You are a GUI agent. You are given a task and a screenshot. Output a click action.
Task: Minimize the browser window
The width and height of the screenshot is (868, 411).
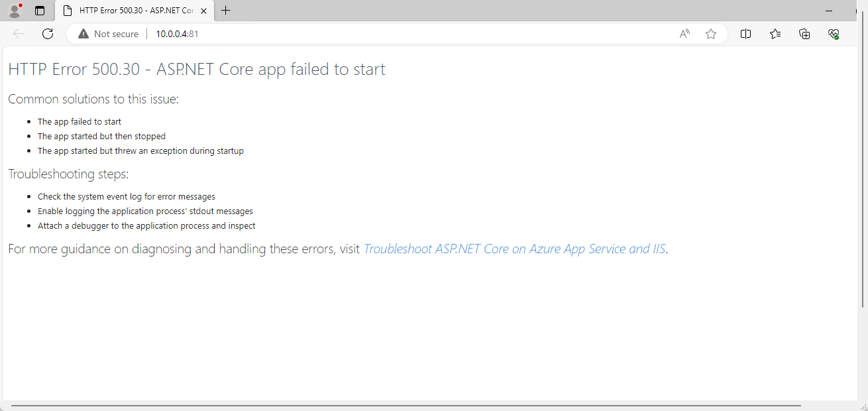click(829, 11)
